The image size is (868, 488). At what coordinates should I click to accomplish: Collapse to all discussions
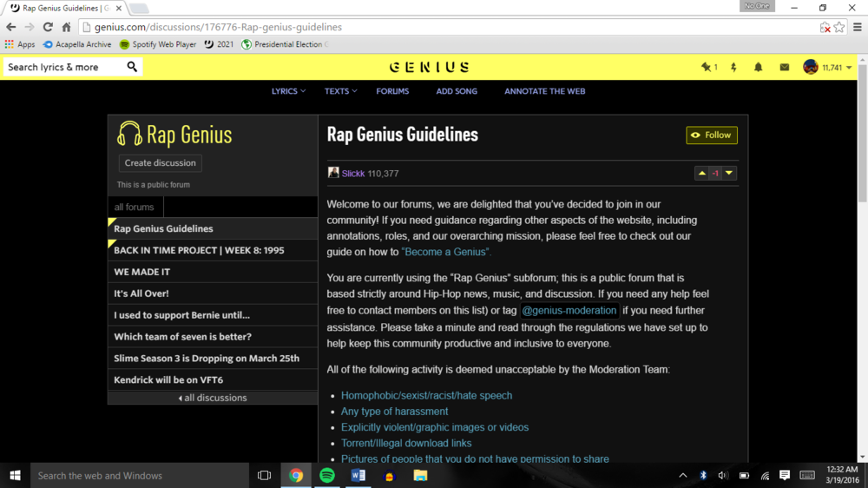tap(213, 398)
